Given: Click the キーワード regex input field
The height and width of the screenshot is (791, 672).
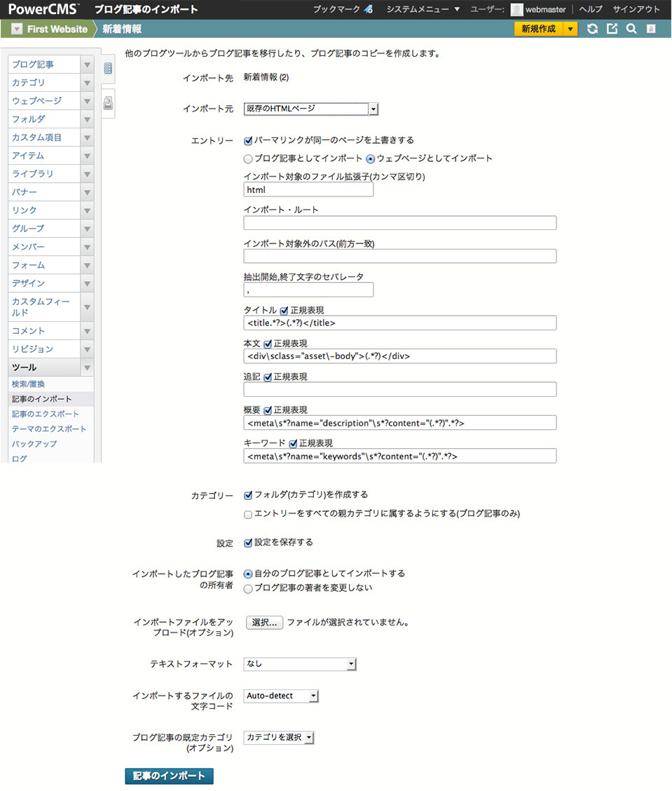Looking at the screenshot, I should click(x=400, y=456).
